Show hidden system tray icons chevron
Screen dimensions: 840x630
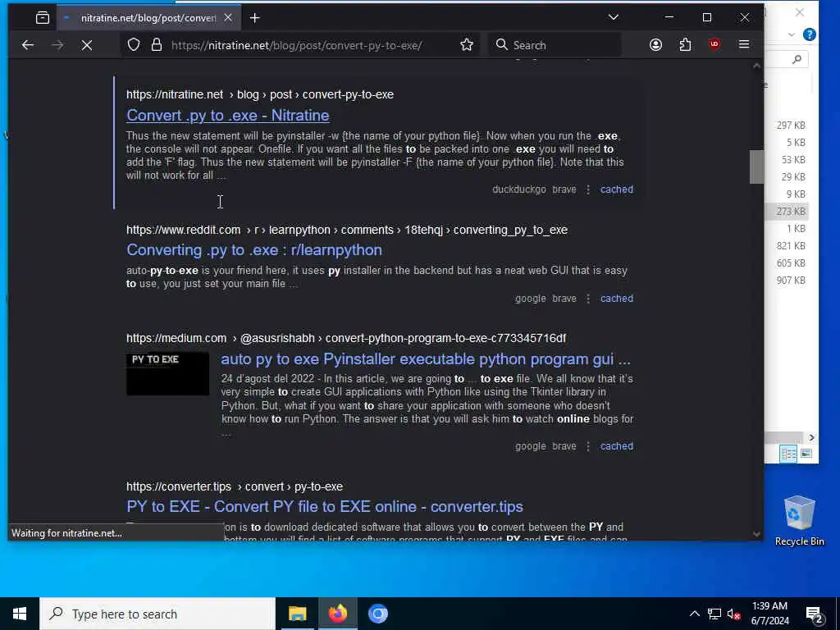click(694, 614)
